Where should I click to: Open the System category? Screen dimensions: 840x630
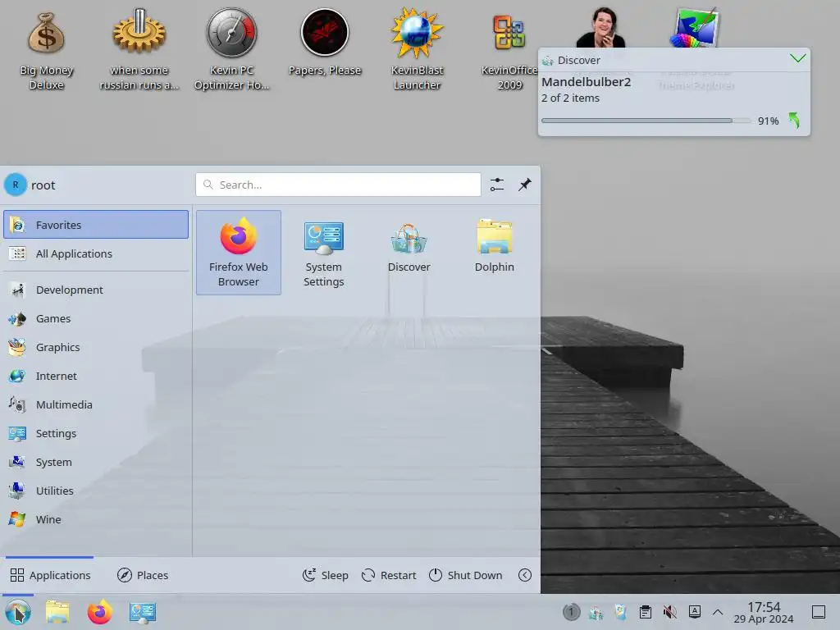pyautogui.click(x=96, y=463)
